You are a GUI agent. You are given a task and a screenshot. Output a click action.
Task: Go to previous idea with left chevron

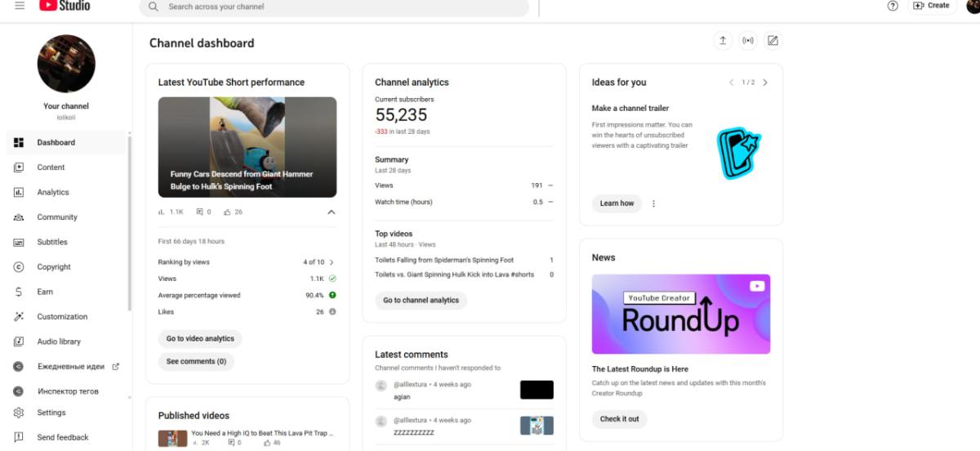(732, 83)
